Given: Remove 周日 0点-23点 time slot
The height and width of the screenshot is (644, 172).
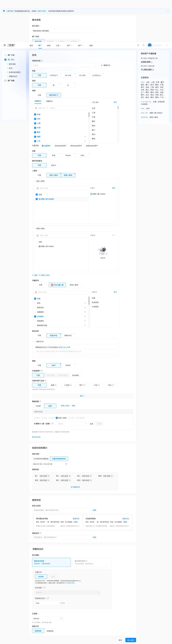Looking at the screenshot, I should tap(91, 480).
